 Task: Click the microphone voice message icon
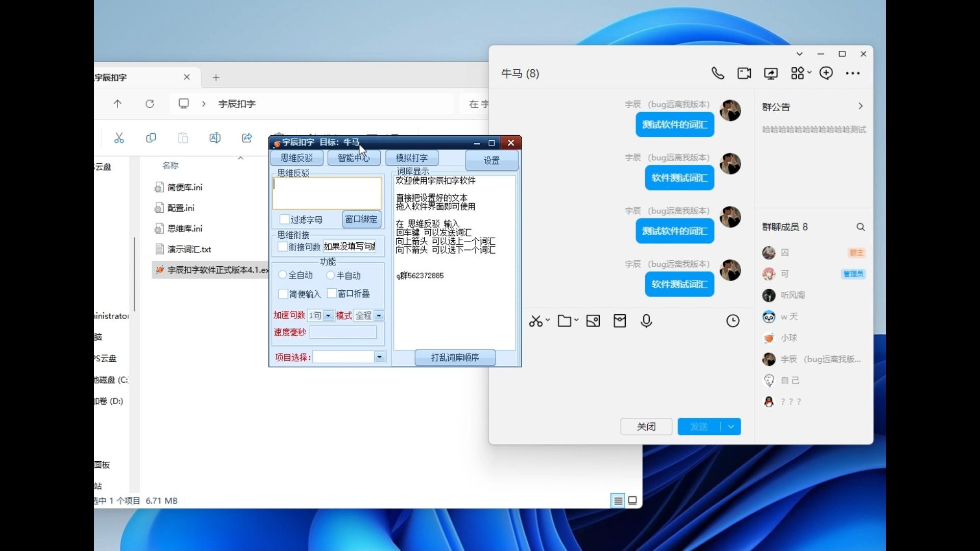(x=646, y=321)
